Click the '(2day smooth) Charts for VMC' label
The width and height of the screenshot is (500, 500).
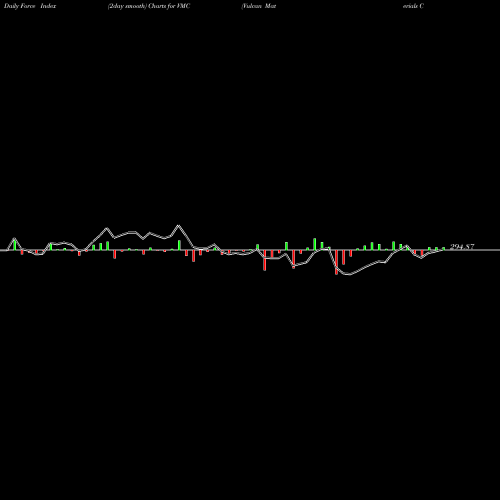(x=149, y=6)
